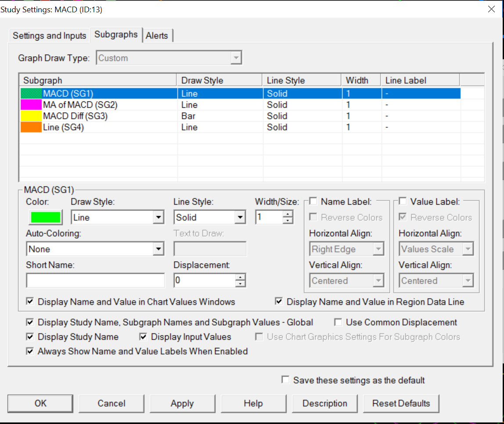Check Use Common Displacement

pos(338,323)
